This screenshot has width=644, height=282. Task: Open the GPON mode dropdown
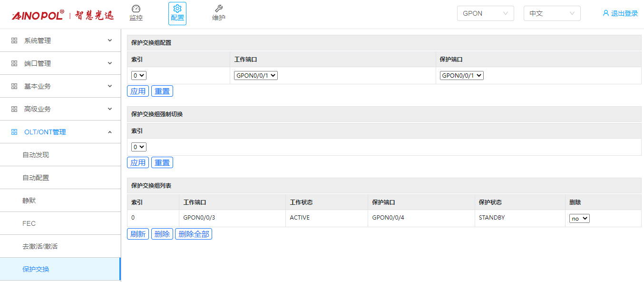coord(485,13)
